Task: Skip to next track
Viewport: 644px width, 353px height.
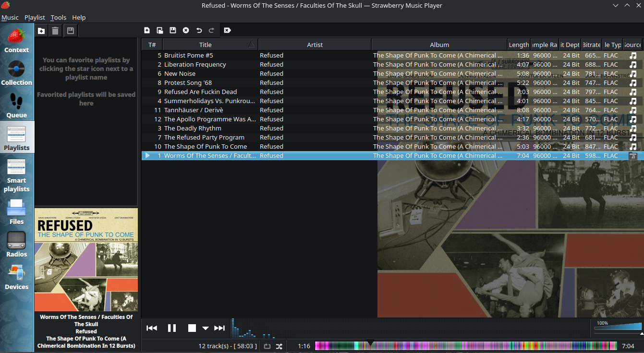Action: click(219, 328)
